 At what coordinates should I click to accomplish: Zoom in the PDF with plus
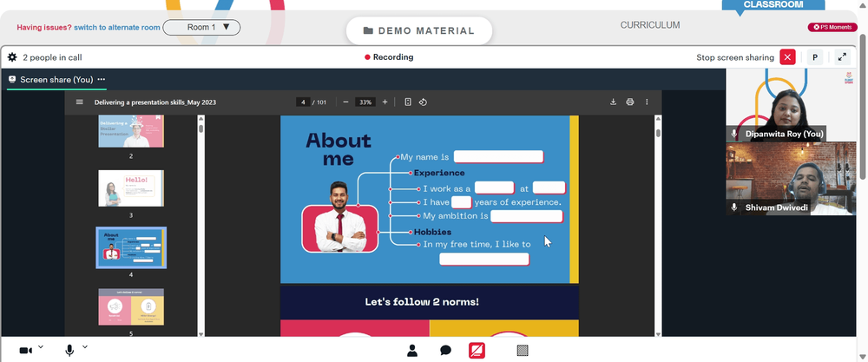coord(385,102)
